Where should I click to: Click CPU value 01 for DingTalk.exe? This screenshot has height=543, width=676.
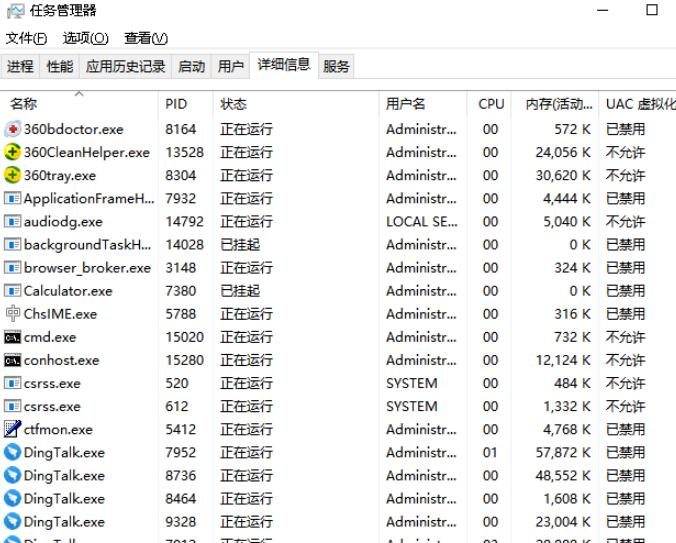click(x=490, y=452)
